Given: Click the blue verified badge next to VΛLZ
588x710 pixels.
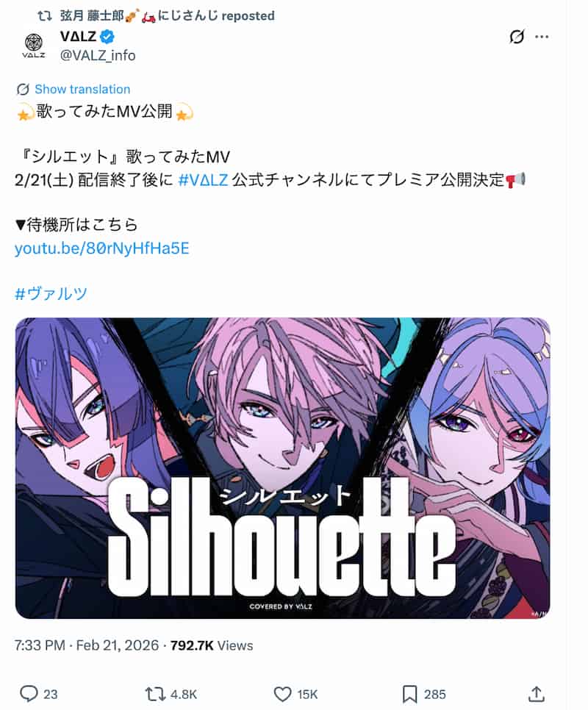Looking at the screenshot, I should 107,36.
